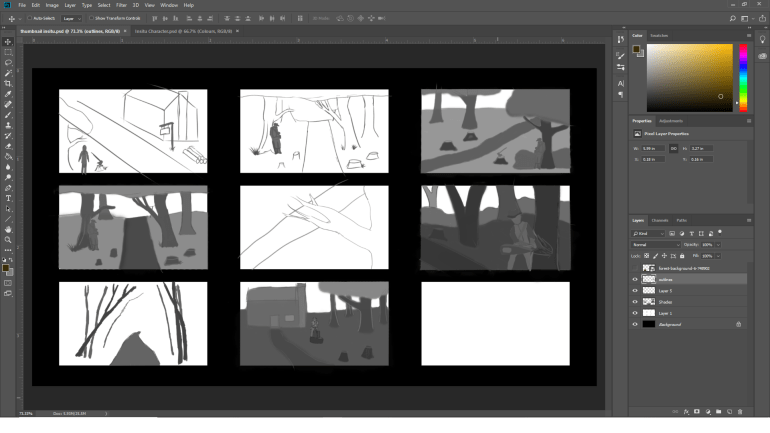The height and width of the screenshot is (433, 770).
Task: Hide the outlines layer
Action: tap(635, 279)
